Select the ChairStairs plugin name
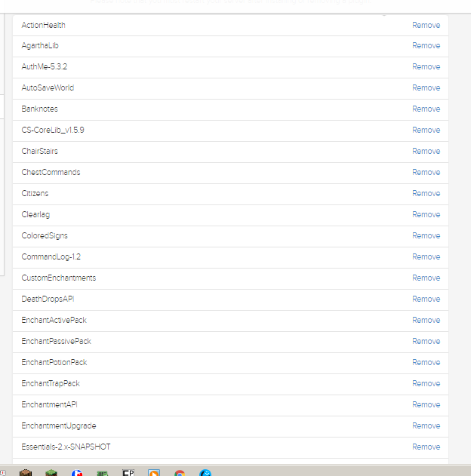The image size is (471, 476). [39, 151]
